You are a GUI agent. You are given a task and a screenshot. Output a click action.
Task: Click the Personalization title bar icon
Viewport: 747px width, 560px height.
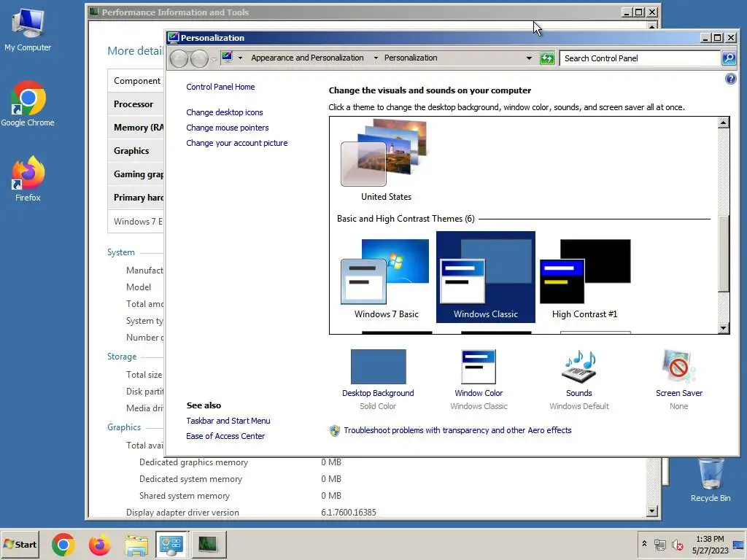click(x=174, y=38)
